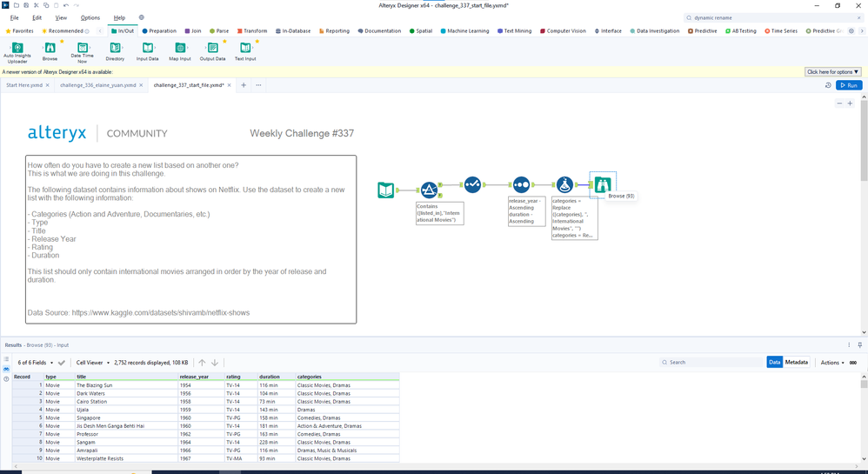Open the Actions dropdown in results
The image size is (868, 474).
(831, 363)
